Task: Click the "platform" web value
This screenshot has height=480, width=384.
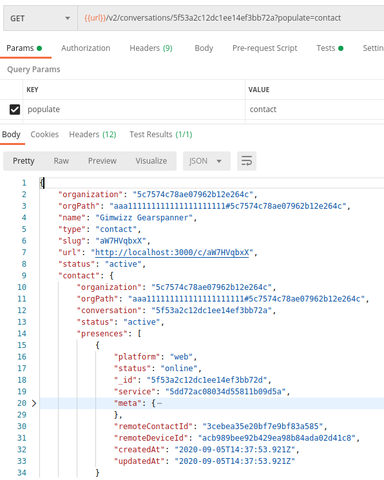Action: 181,357
